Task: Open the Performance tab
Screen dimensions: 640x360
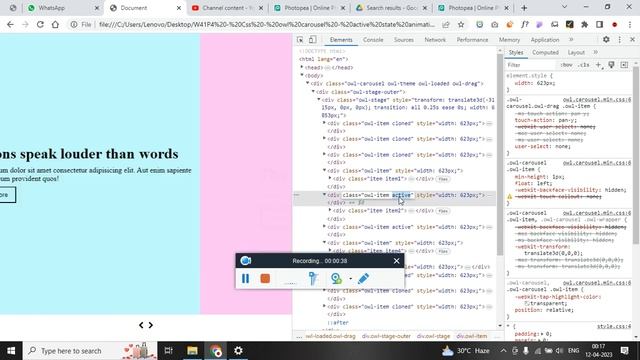Action: pyautogui.click(x=472, y=40)
